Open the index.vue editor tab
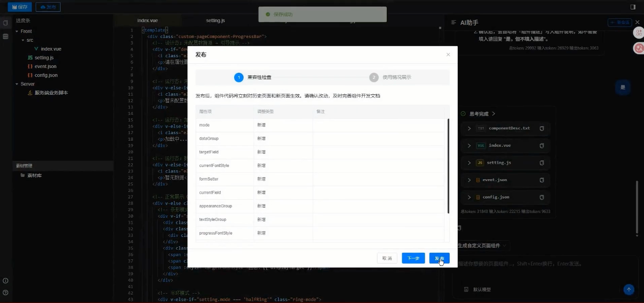This screenshot has width=644, height=303. pos(147,21)
